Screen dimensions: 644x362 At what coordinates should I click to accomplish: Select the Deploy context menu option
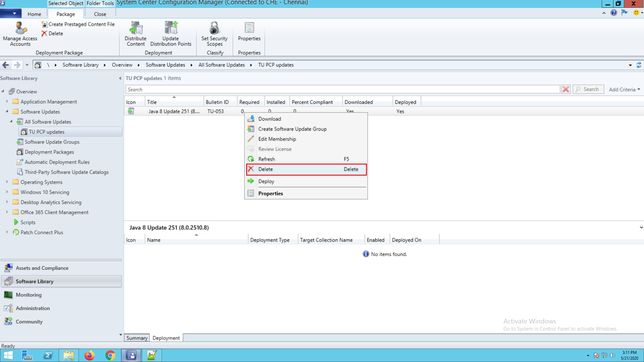[266, 181]
